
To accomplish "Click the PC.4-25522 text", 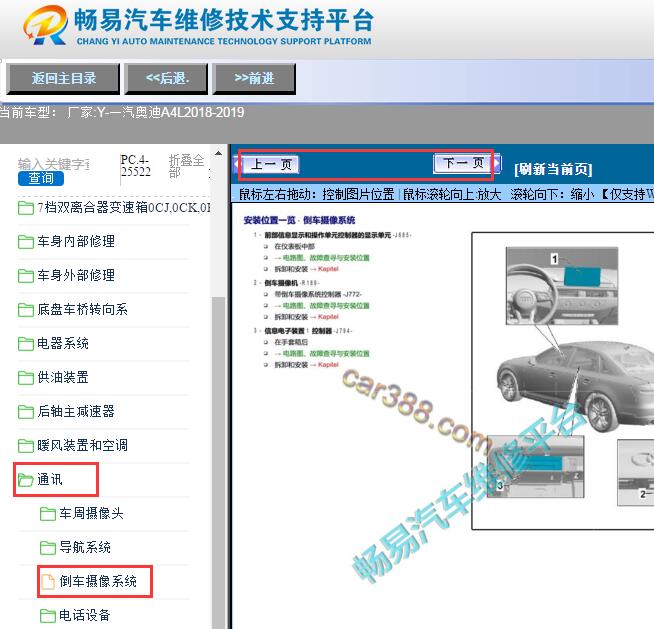I will pyautogui.click(x=136, y=166).
